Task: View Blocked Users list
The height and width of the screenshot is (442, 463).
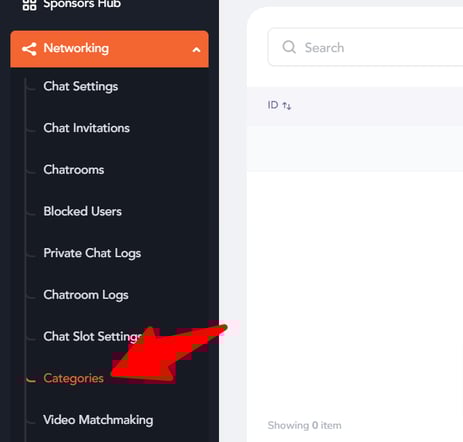Action: (x=82, y=211)
